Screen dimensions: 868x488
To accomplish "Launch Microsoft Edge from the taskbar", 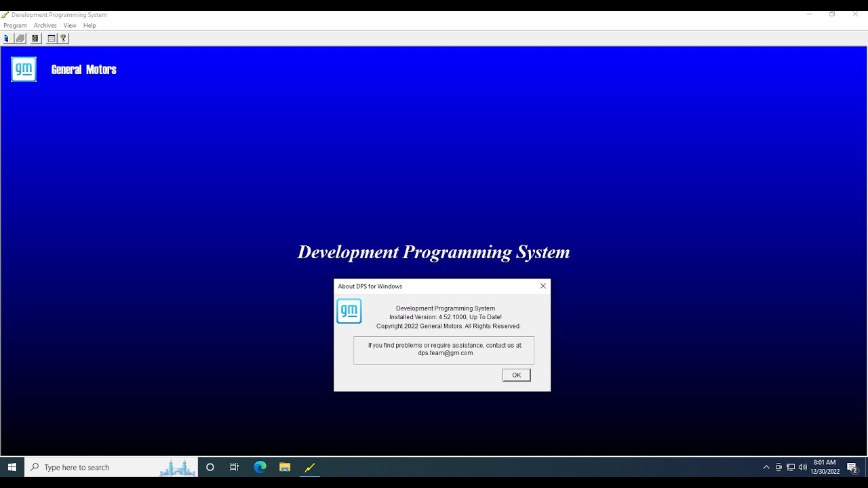I will tap(260, 467).
